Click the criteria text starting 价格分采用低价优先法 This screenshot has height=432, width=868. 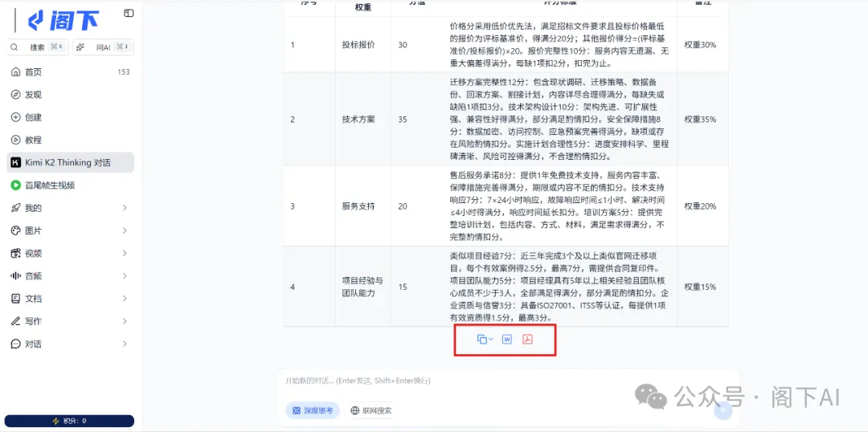[x=559, y=45]
